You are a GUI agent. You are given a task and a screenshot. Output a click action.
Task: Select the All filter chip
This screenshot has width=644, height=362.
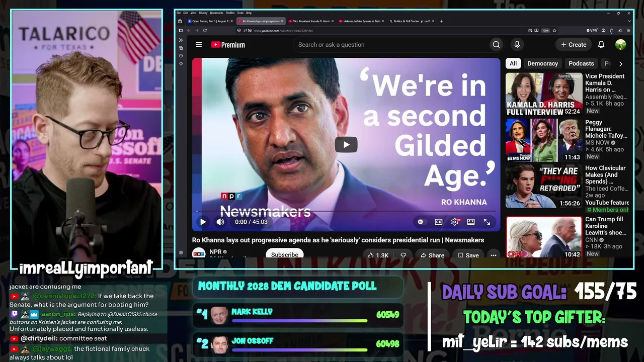point(513,63)
